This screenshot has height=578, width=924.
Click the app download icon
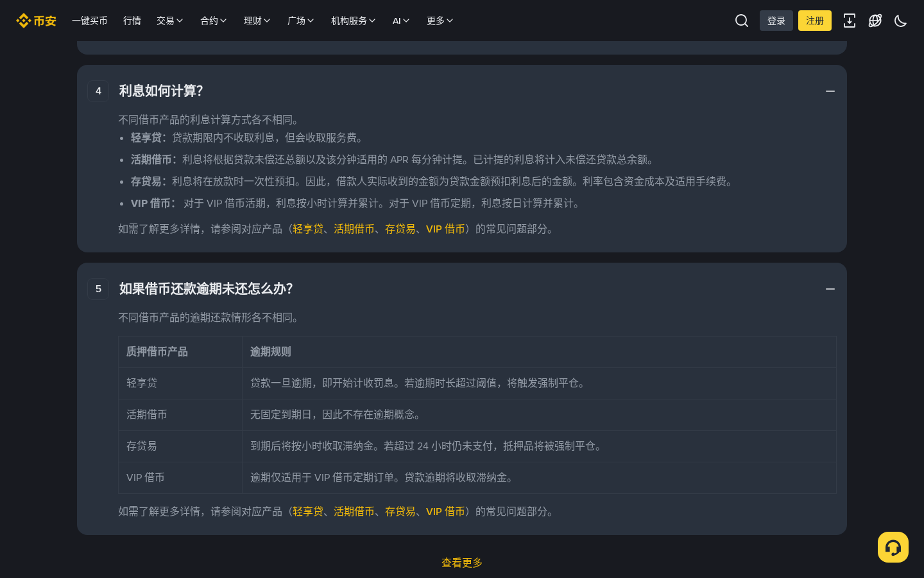pos(850,21)
